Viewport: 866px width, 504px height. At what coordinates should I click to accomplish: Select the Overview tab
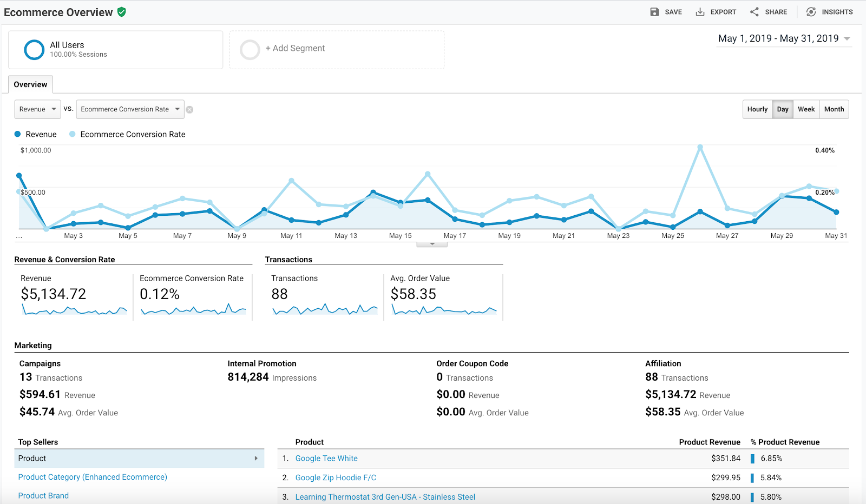pyautogui.click(x=30, y=84)
